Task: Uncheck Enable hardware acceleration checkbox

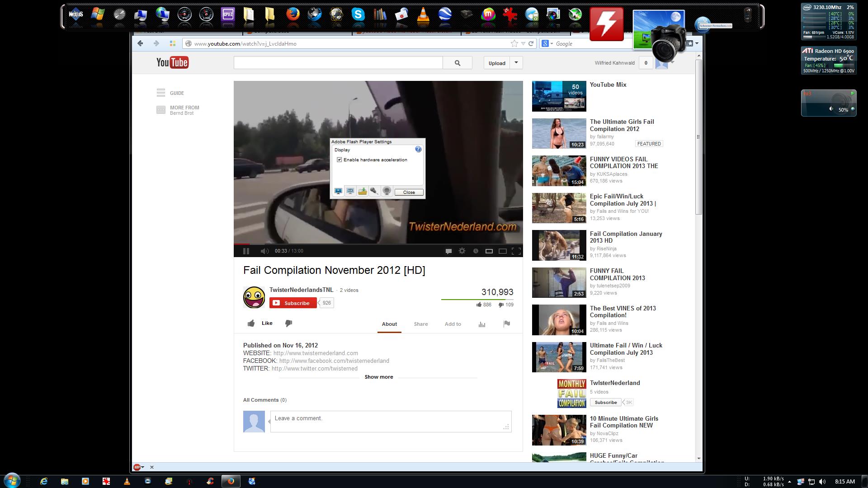Action: [x=340, y=160]
